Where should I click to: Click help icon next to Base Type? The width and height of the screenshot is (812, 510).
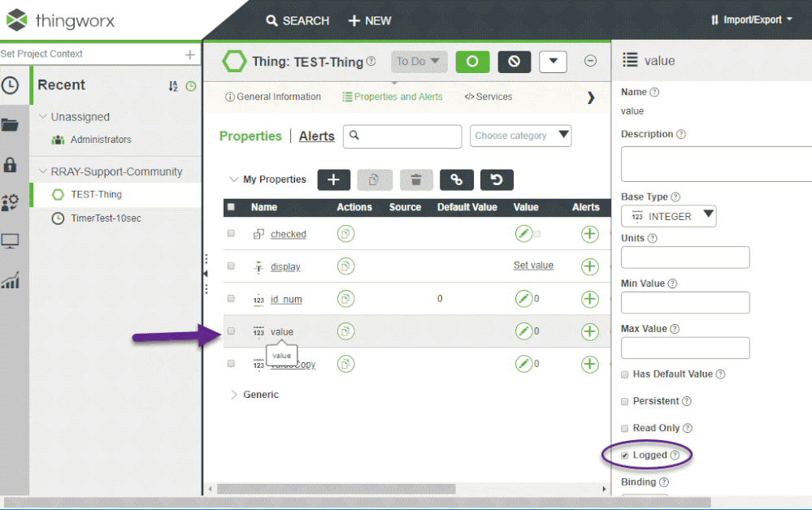(675, 197)
